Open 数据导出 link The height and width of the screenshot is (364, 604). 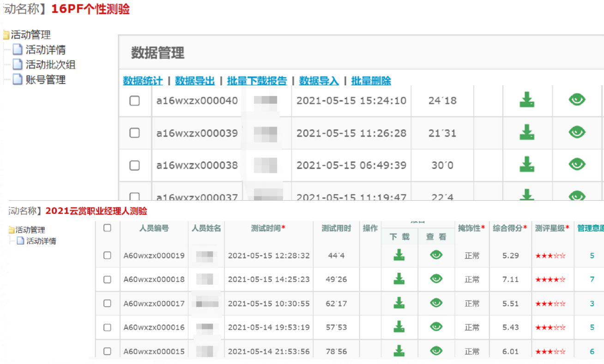click(x=195, y=81)
